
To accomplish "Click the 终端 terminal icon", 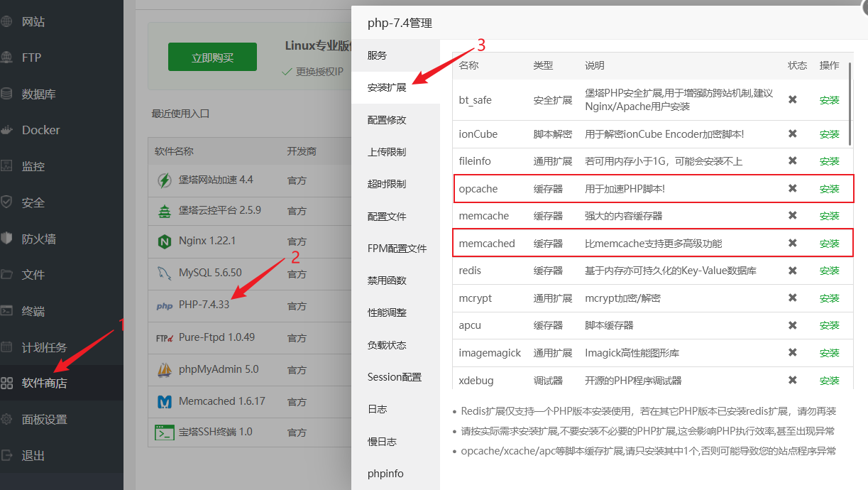I will coord(6,310).
